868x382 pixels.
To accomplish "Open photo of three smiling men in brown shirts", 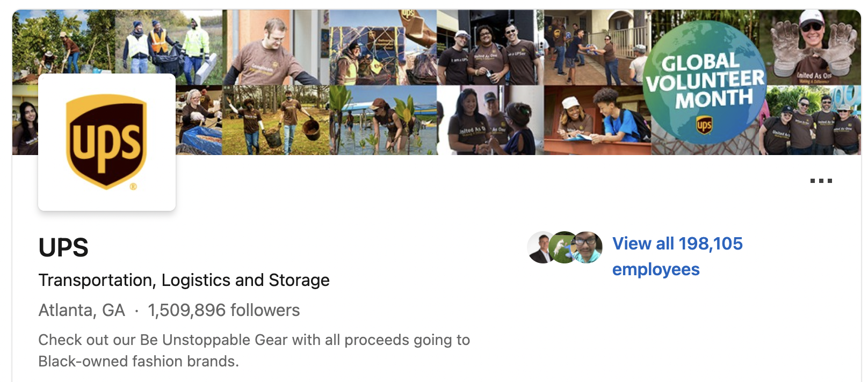I will pyautogui.click(x=490, y=47).
